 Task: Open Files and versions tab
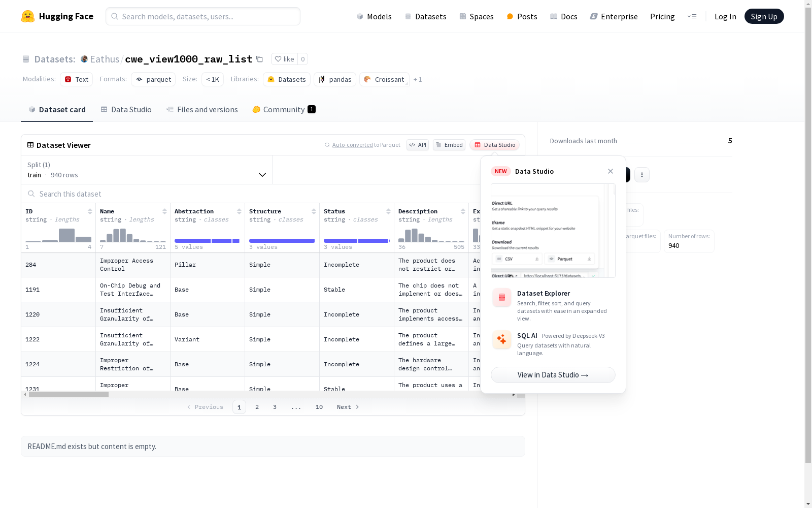[x=202, y=110]
